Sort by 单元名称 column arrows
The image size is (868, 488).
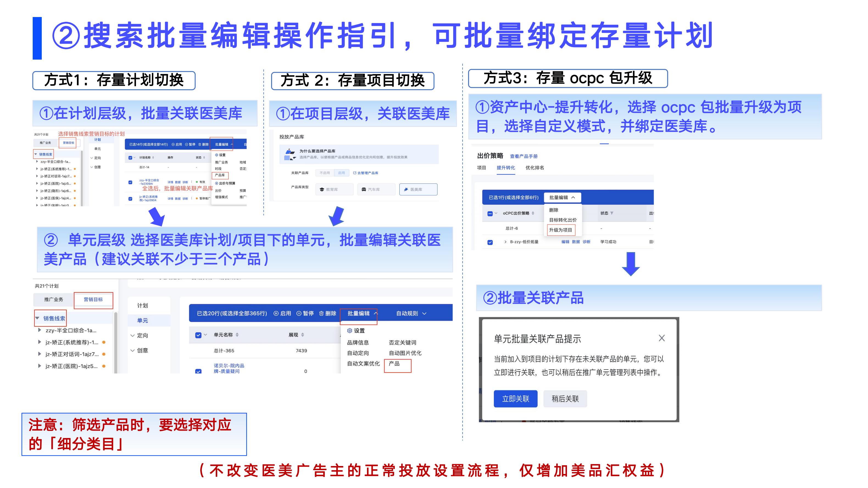coord(237,335)
